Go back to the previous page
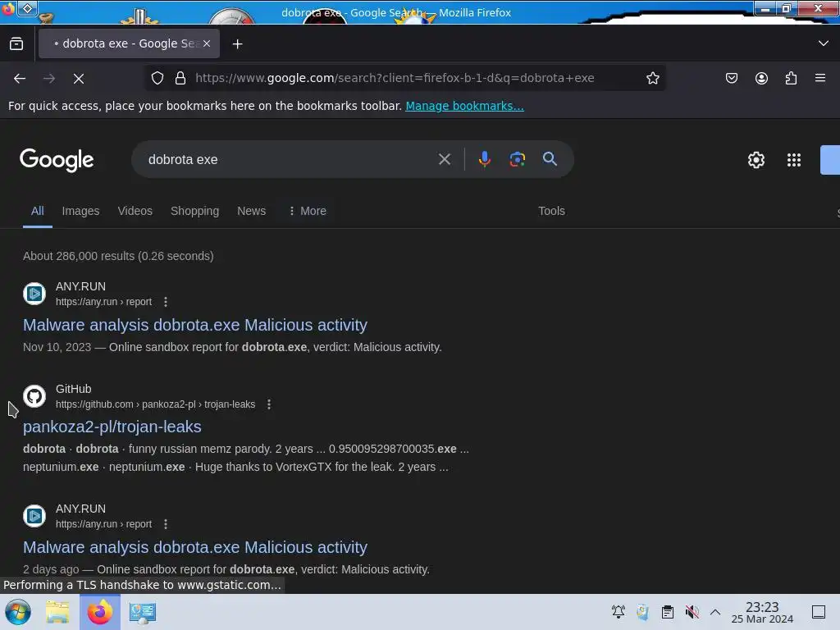The width and height of the screenshot is (840, 630). 20,79
